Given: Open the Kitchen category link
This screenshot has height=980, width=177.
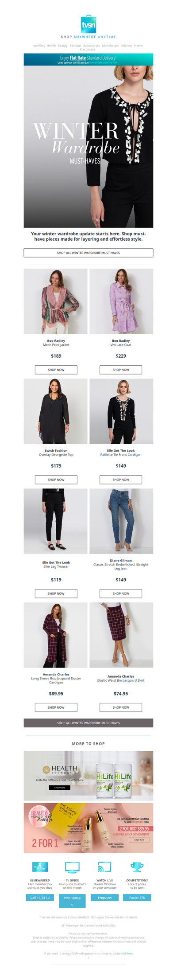Looking at the screenshot, I should (127, 46).
